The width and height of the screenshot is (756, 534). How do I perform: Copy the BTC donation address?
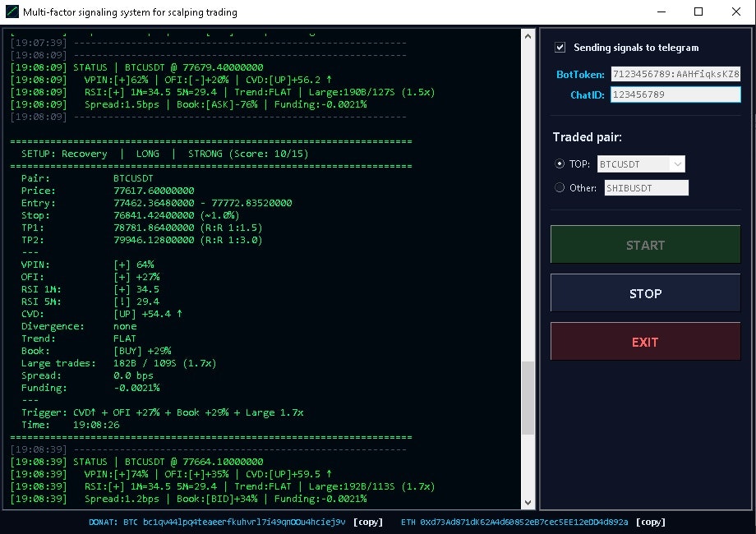point(367,522)
